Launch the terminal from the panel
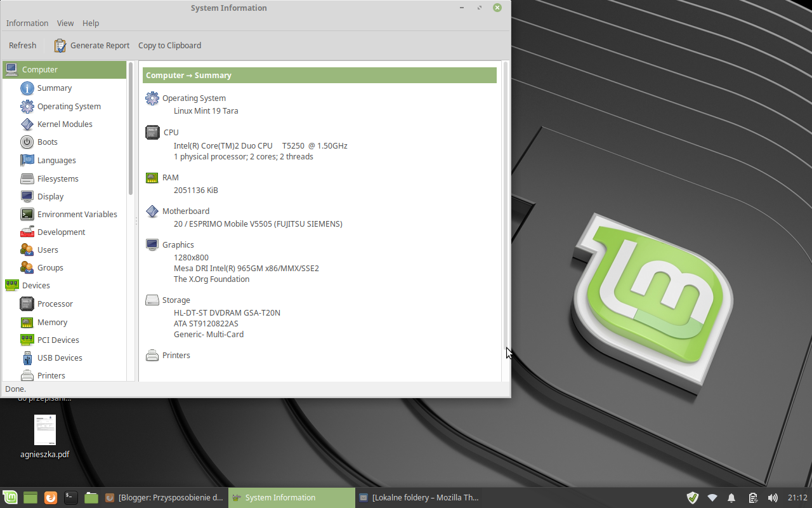The image size is (812, 508). (71, 498)
